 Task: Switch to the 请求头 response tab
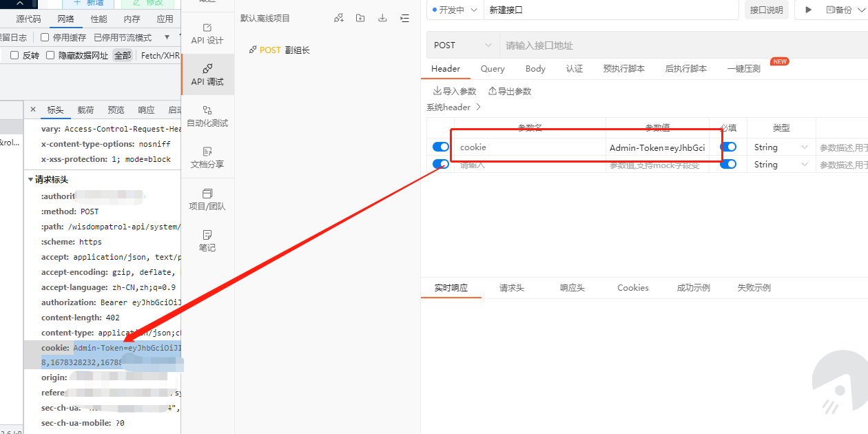[x=512, y=288]
